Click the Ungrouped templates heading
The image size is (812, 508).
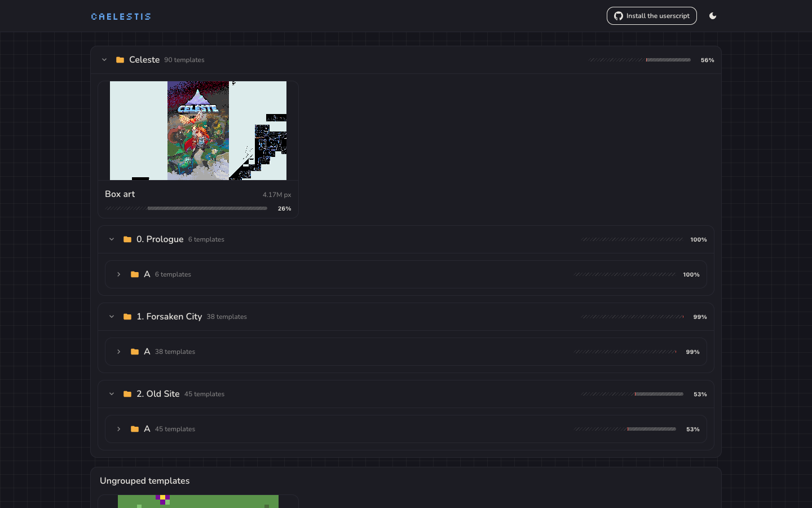pyautogui.click(x=145, y=481)
